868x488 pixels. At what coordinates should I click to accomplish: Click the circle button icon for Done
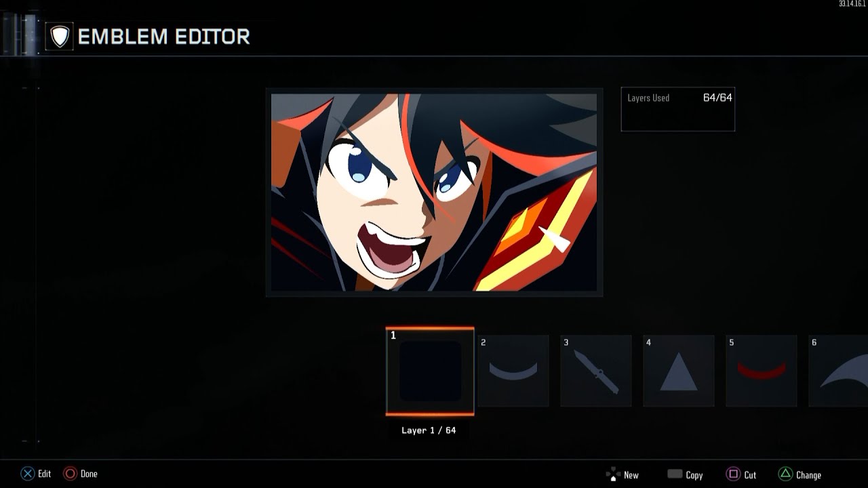(70, 474)
